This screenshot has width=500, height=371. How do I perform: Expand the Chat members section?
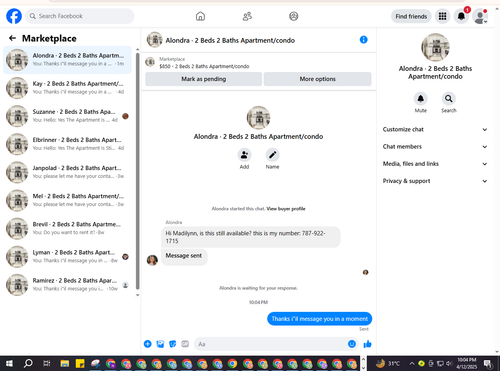[435, 147]
